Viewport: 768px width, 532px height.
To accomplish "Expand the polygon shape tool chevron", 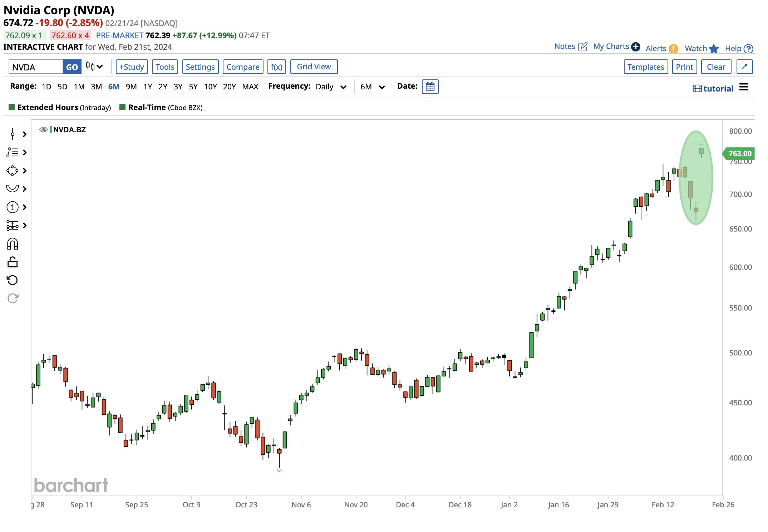I will [25, 171].
